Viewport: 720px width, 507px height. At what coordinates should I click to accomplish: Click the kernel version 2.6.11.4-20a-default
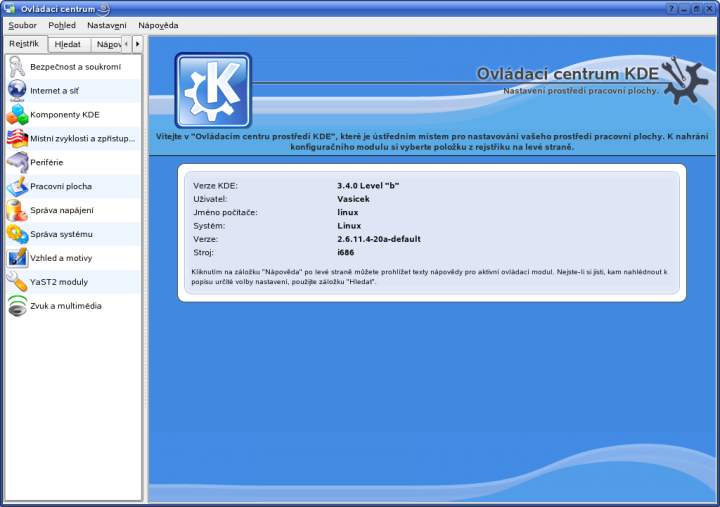pos(379,239)
